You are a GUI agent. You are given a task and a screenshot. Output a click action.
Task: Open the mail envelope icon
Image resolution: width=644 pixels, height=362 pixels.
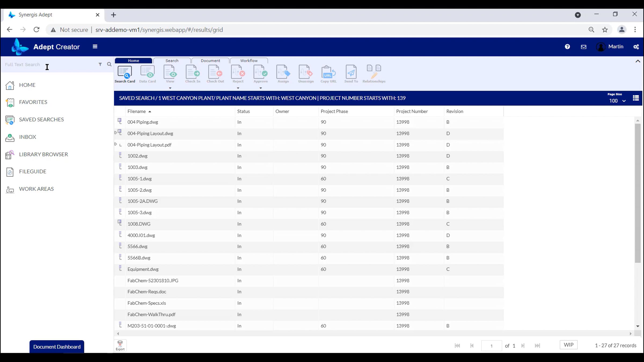coord(584,47)
